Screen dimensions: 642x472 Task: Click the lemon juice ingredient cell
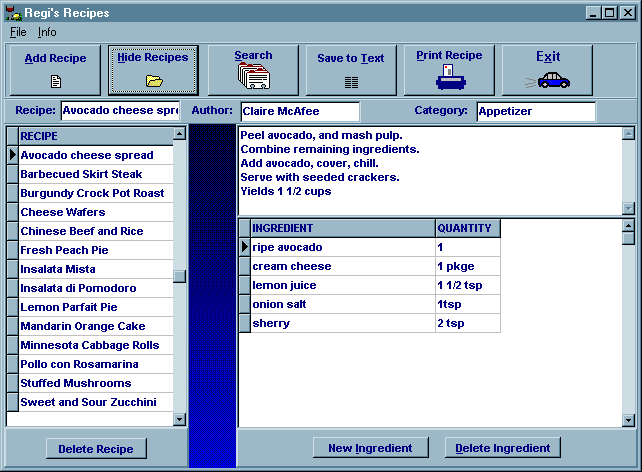tap(343, 285)
